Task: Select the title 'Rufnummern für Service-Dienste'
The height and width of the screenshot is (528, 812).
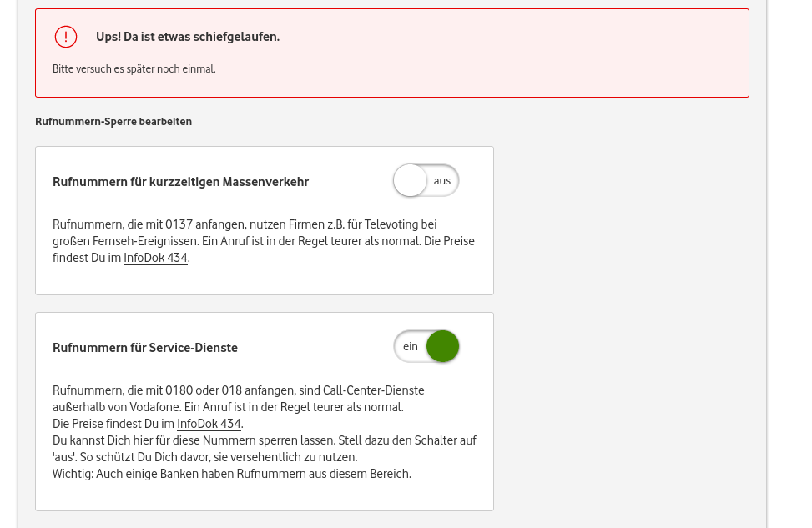Action: (x=145, y=348)
